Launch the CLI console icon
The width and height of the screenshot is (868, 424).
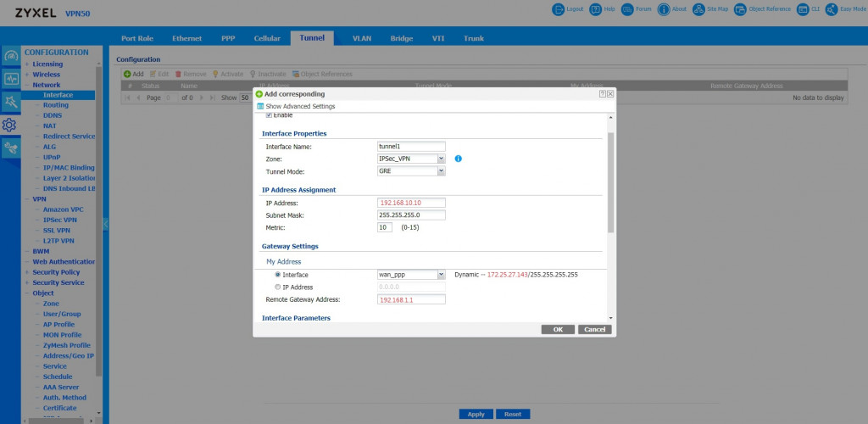(803, 9)
